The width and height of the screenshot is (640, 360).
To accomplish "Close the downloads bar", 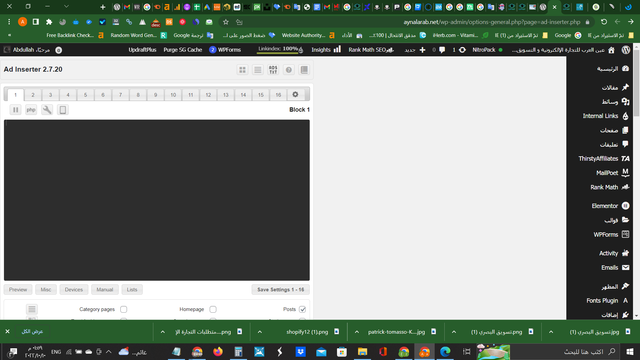I will click(7, 332).
